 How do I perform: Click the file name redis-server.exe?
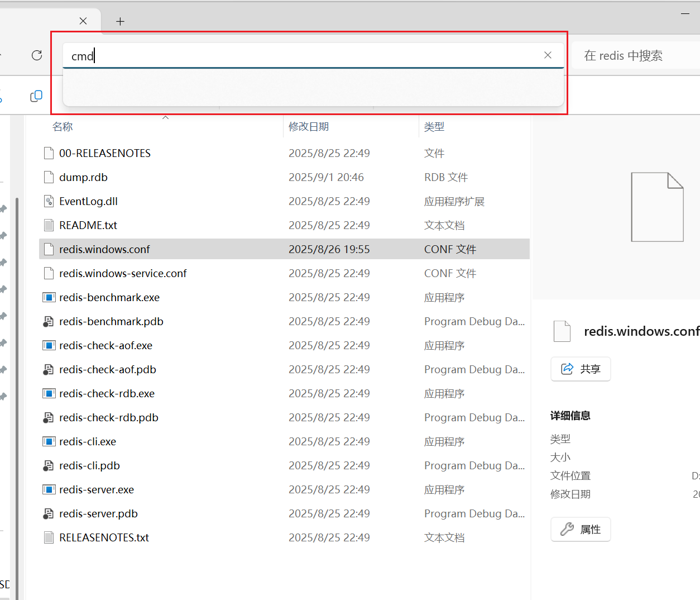(x=97, y=489)
